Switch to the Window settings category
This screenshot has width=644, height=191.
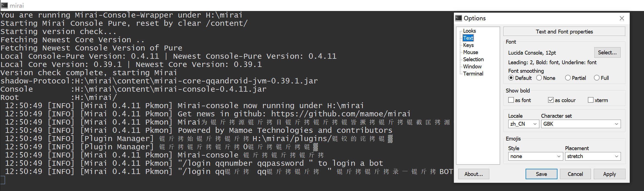pos(472,66)
